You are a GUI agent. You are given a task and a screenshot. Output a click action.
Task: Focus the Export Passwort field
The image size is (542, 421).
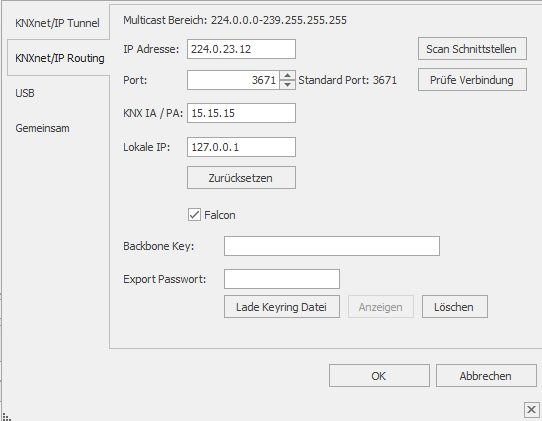tap(282, 279)
